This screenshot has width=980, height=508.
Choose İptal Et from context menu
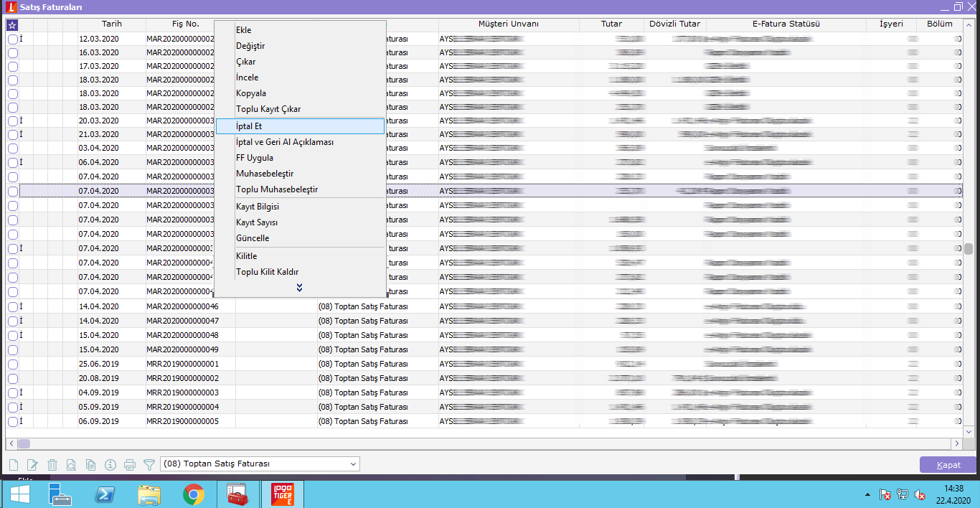tap(249, 126)
